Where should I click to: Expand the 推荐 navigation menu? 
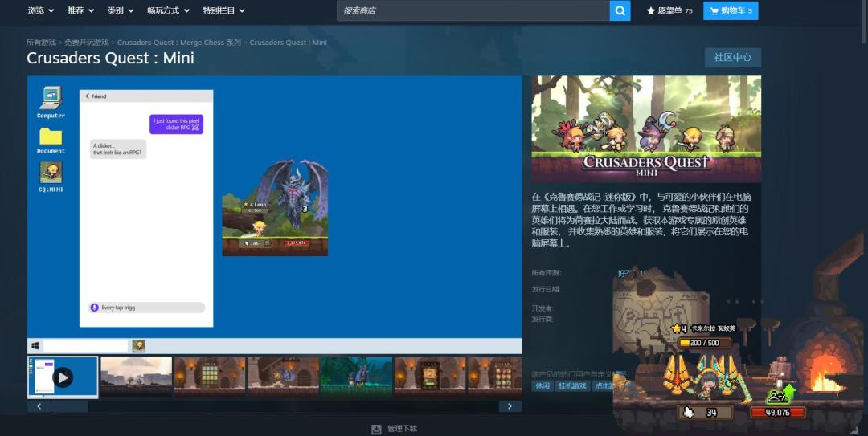(x=81, y=10)
